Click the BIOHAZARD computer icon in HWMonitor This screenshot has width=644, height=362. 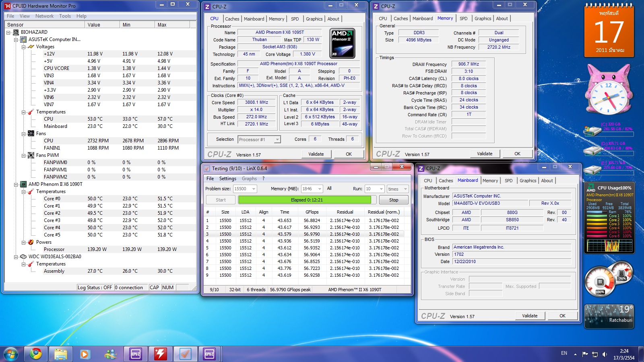point(16,32)
